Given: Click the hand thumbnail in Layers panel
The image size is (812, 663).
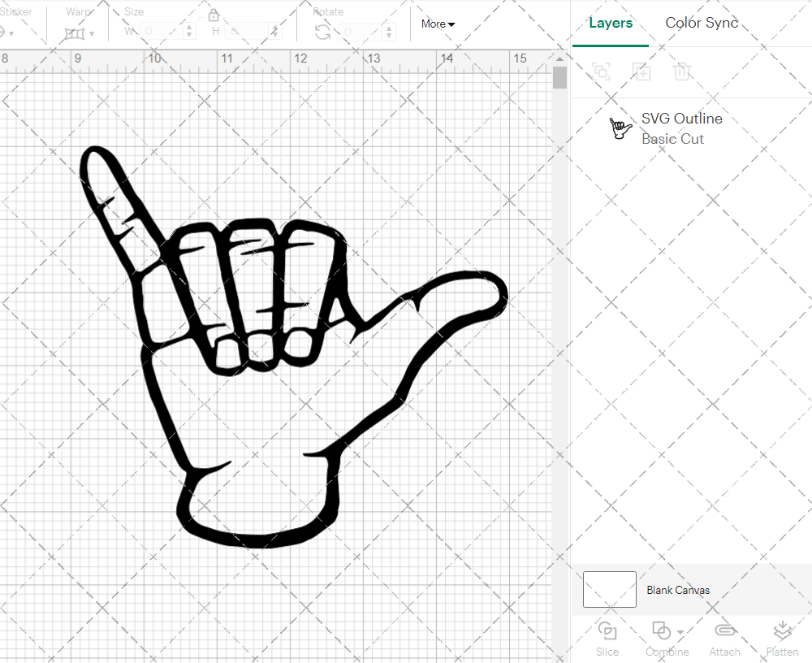Looking at the screenshot, I should 621,128.
